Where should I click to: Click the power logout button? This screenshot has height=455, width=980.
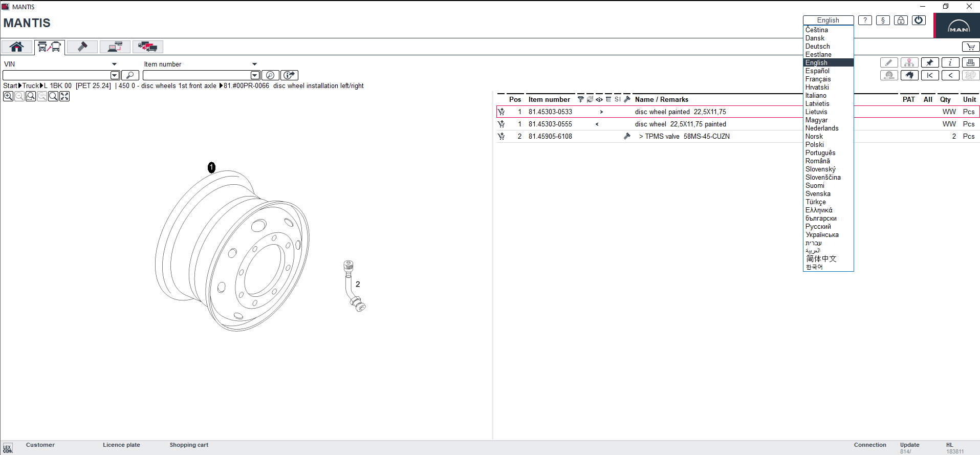919,20
